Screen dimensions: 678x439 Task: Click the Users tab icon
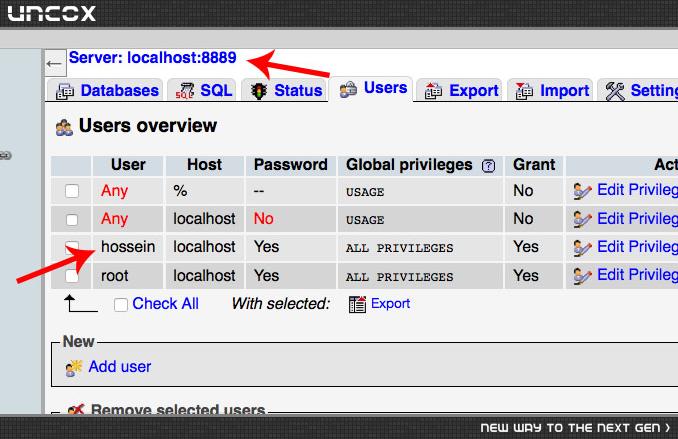coord(349,89)
